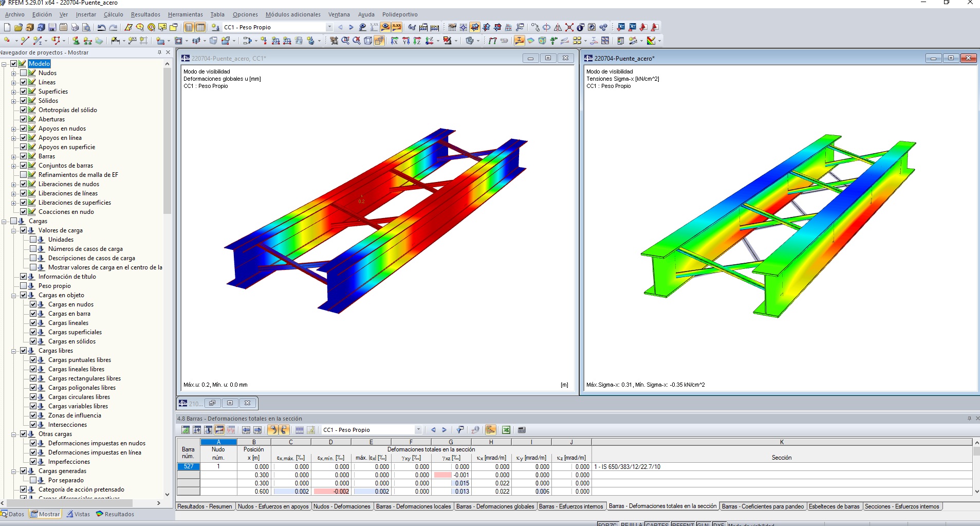The height and width of the screenshot is (526, 980).
Task: Export table to Excel icon
Action: coord(506,430)
